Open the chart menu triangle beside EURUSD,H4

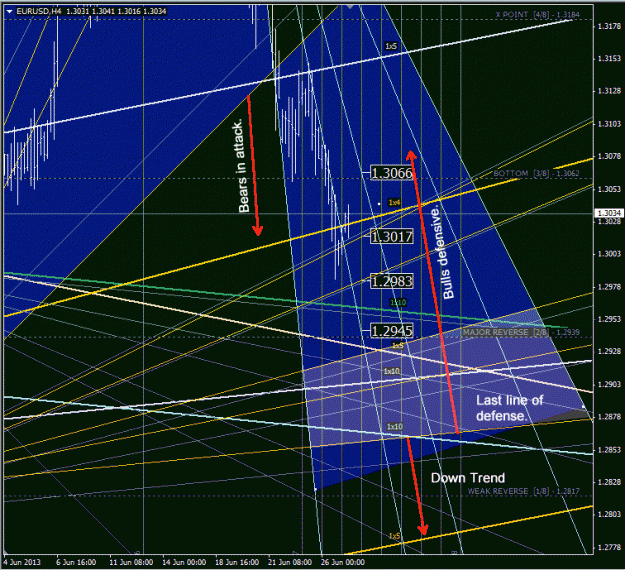[x=10, y=12]
